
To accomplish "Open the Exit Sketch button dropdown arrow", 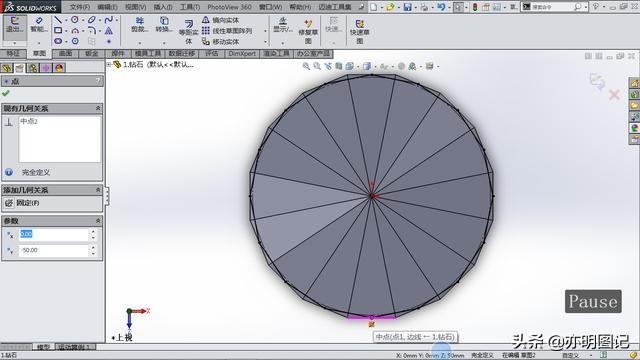I will pos(15,43).
